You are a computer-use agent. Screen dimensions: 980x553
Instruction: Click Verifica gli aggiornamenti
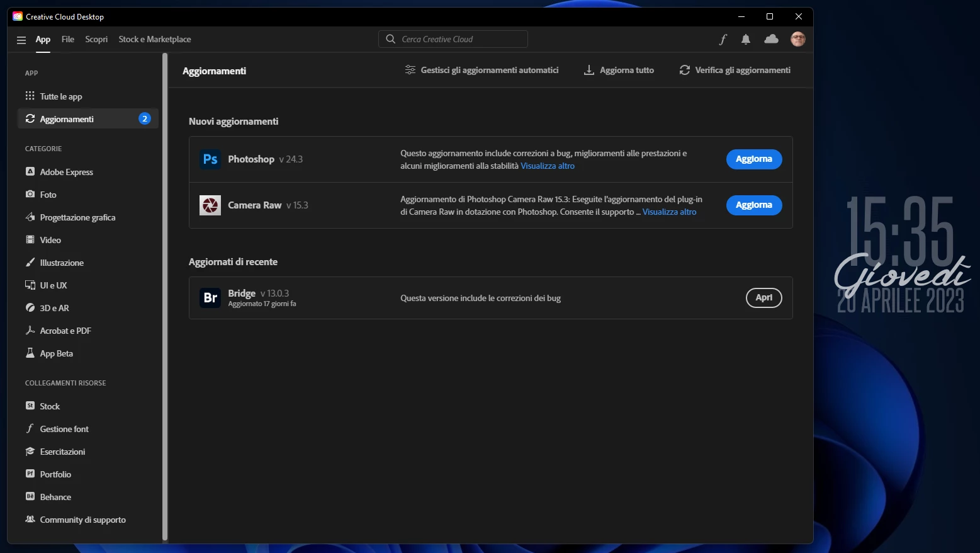(735, 70)
